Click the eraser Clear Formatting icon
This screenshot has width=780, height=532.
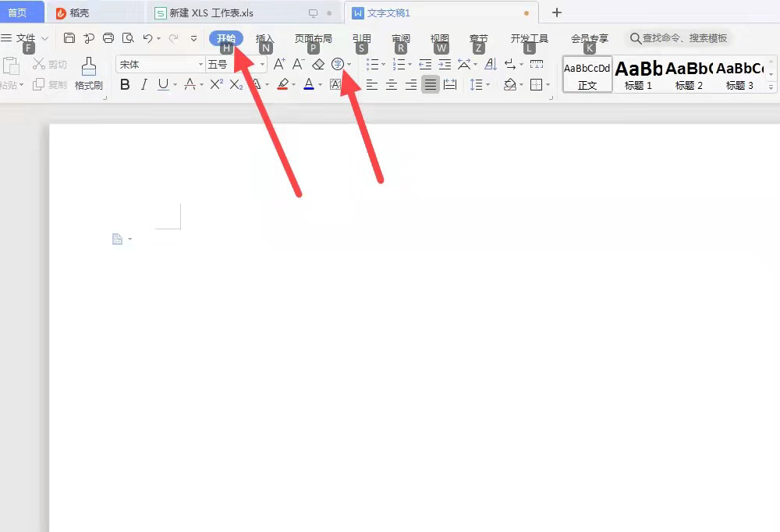pos(318,65)
